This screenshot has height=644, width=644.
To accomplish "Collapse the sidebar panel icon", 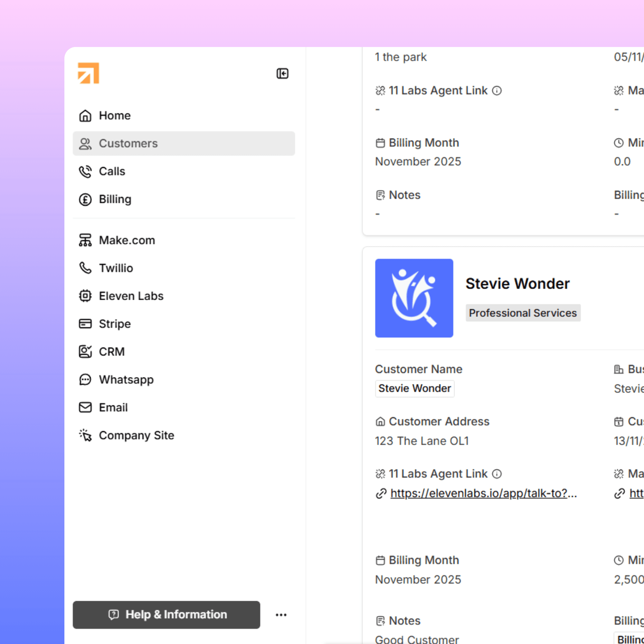I will 282,73.
